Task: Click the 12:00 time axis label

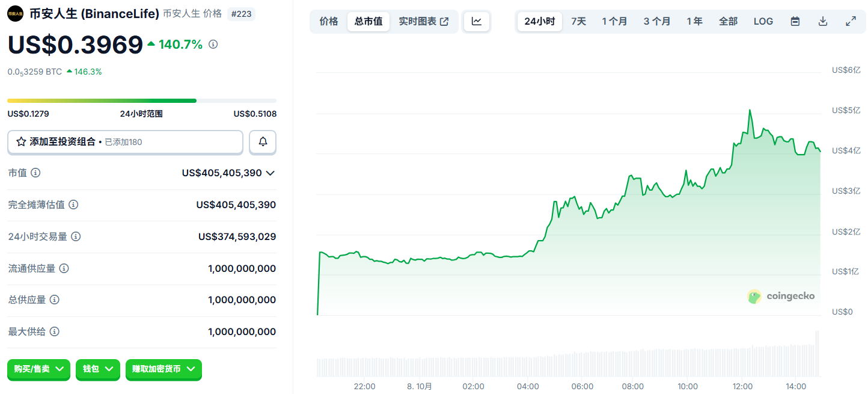Action: coord(743,386)
